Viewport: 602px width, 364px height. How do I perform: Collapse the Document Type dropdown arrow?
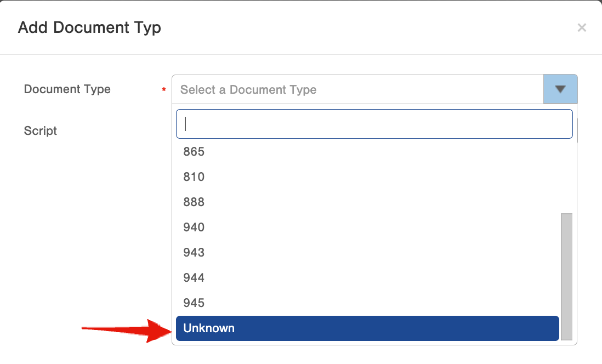(560, 89)
